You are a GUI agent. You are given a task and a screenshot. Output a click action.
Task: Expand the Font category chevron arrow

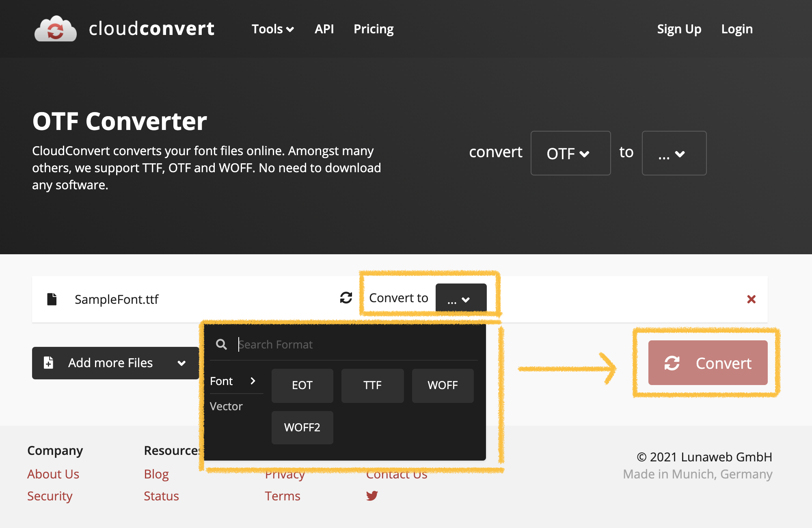253,381
